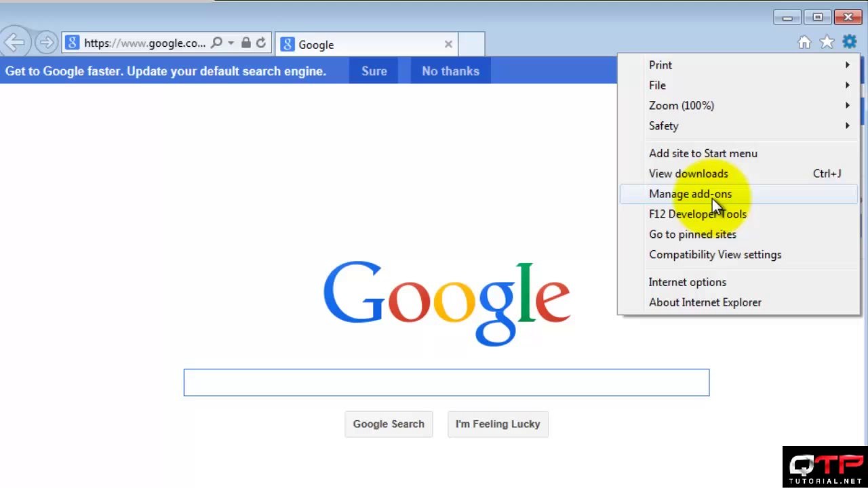Click the browser Back arrow button
The width and height of the screenshot is (868, 488).
coord(14,43)
